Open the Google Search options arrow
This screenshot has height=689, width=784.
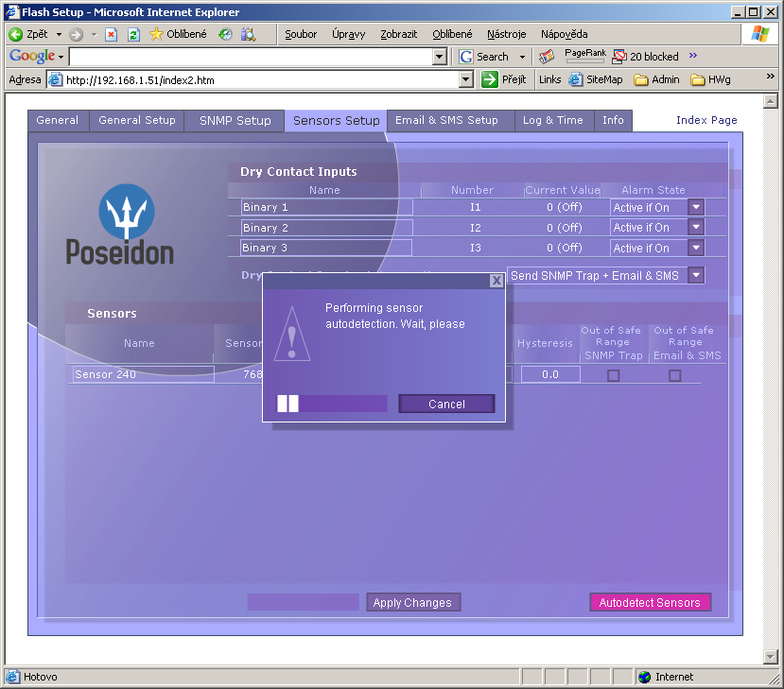[522, 57]
